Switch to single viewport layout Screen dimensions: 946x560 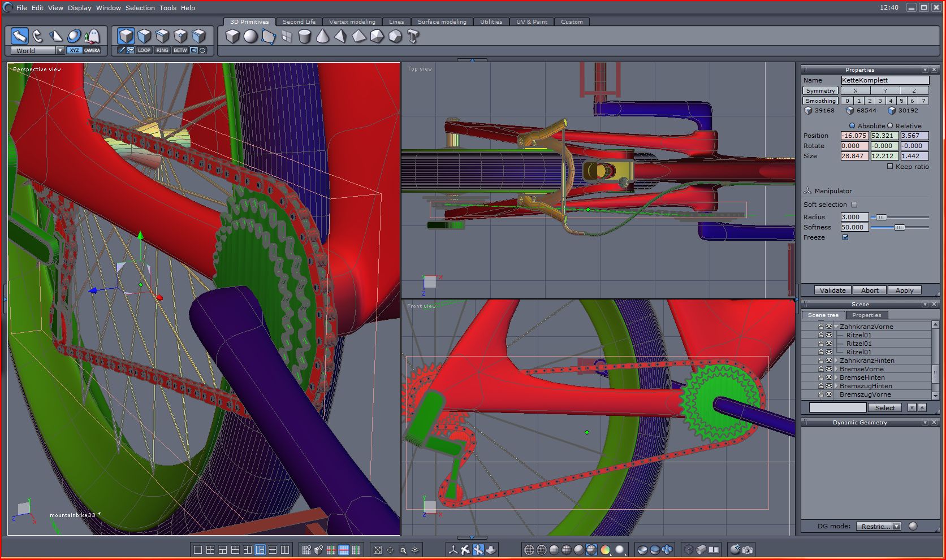(x=197, y=549)
